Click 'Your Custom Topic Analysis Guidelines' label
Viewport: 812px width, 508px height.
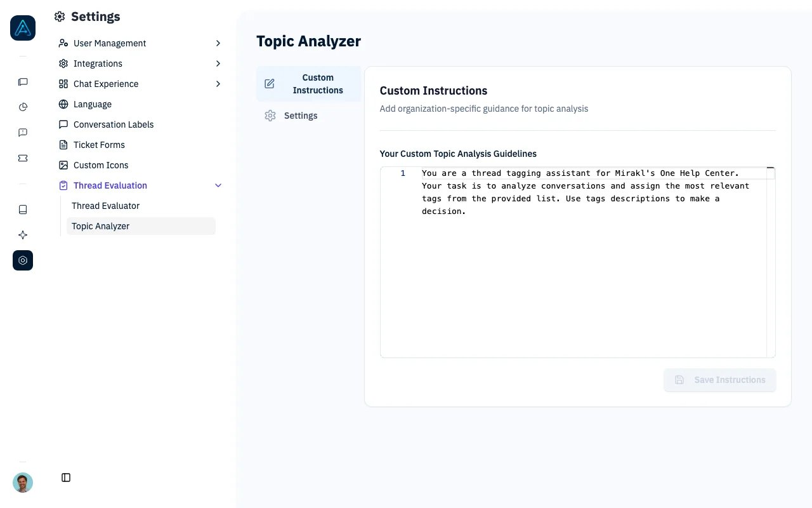coord(458,154)
